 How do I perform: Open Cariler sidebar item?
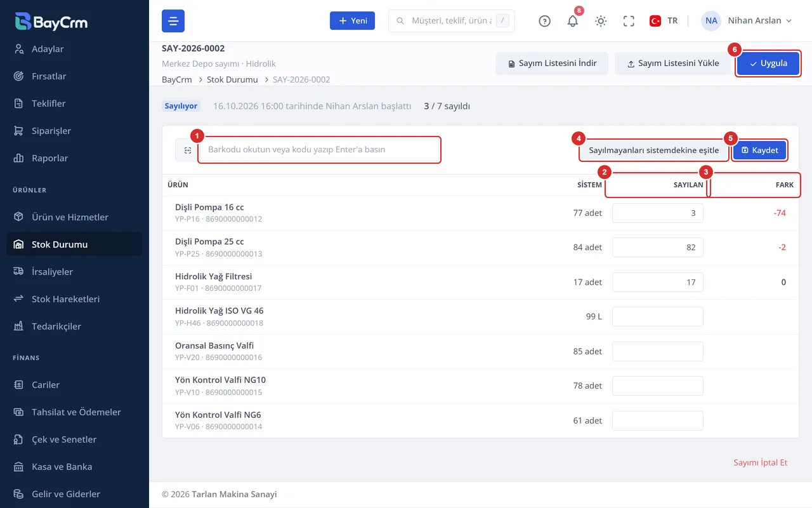[x=74, y=385]
